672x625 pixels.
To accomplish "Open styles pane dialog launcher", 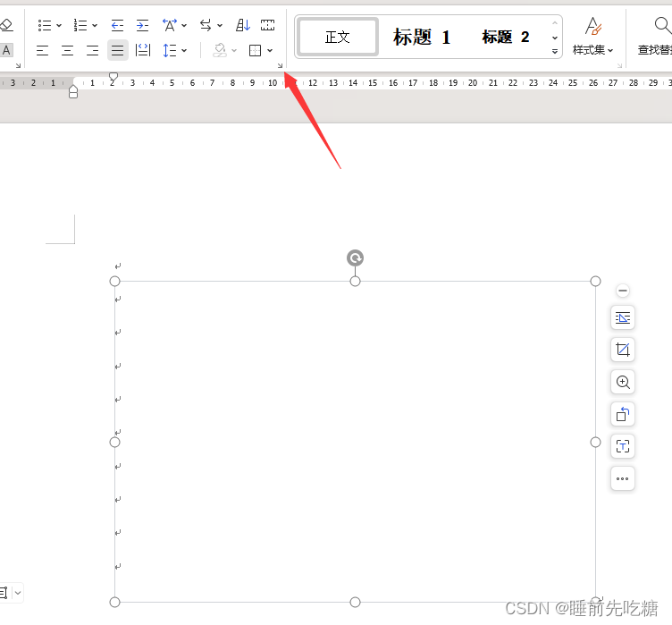I will (x=619, y=65).
